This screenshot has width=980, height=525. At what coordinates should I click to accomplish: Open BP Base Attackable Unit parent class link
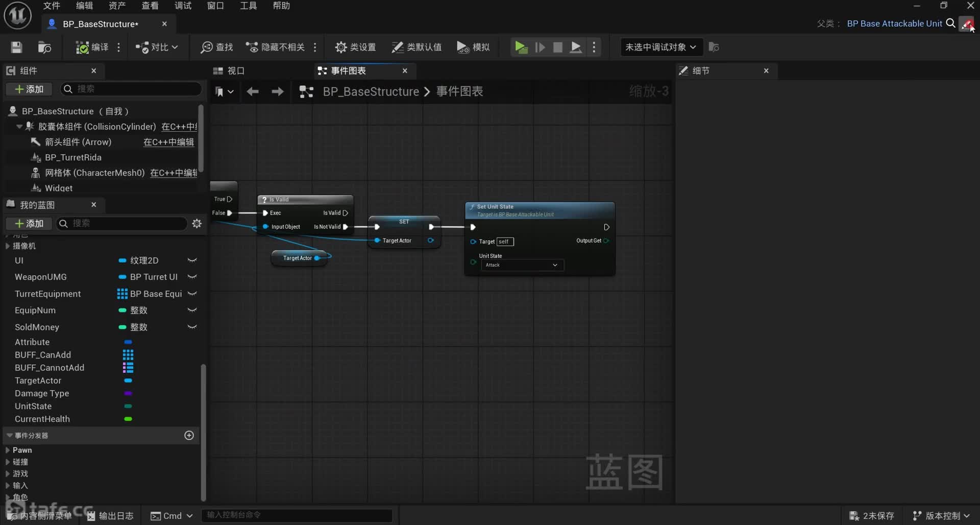point(894,23)
